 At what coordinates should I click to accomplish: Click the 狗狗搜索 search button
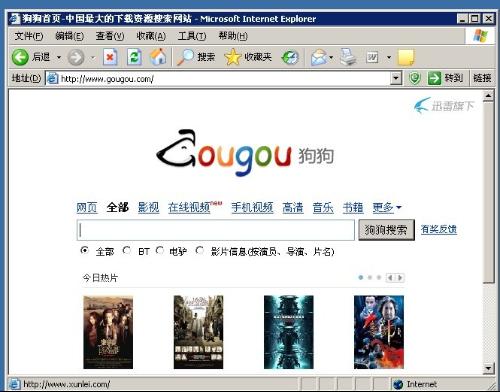[386, 230]
